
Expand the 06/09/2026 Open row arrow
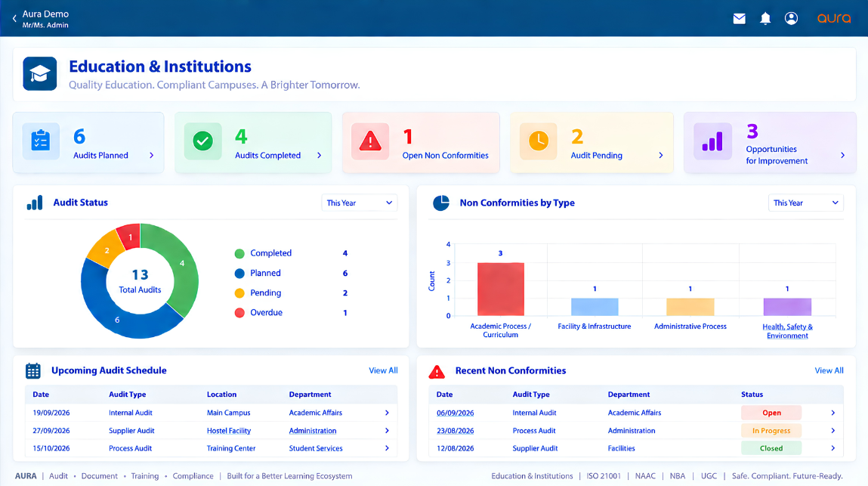click(833, 413)
